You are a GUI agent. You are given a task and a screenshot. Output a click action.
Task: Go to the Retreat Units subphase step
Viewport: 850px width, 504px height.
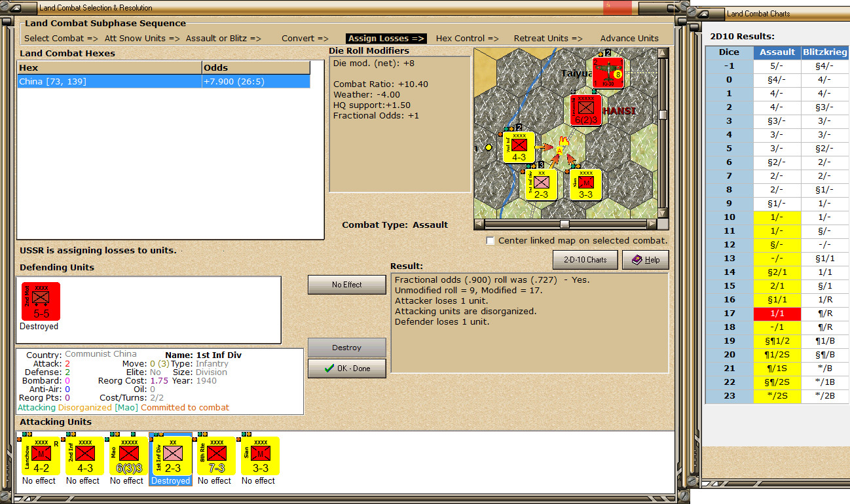(548, 39)
